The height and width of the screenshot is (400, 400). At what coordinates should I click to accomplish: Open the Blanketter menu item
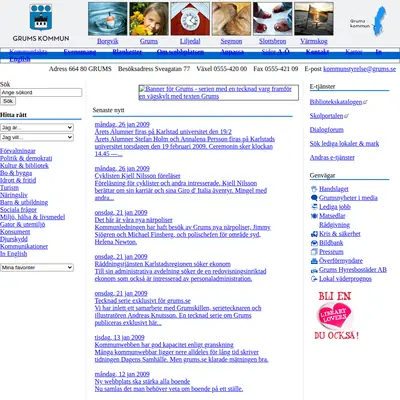127,52
